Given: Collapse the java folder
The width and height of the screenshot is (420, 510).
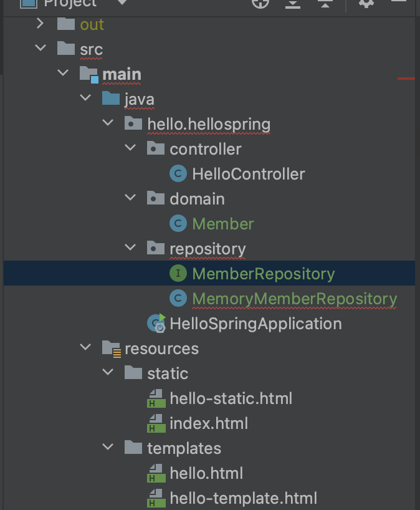Looking at the screenshot, I should pos(85,98).
